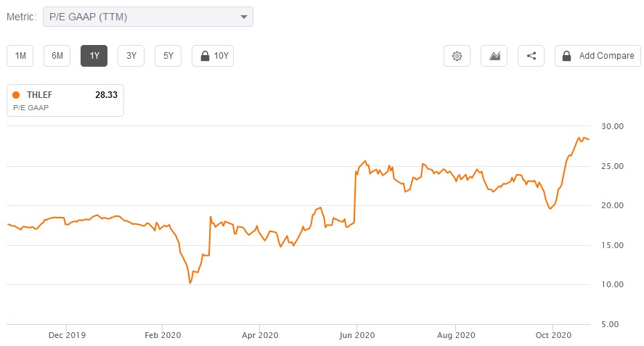Click the Oct 2020 x-axis label

coord(553,335)
